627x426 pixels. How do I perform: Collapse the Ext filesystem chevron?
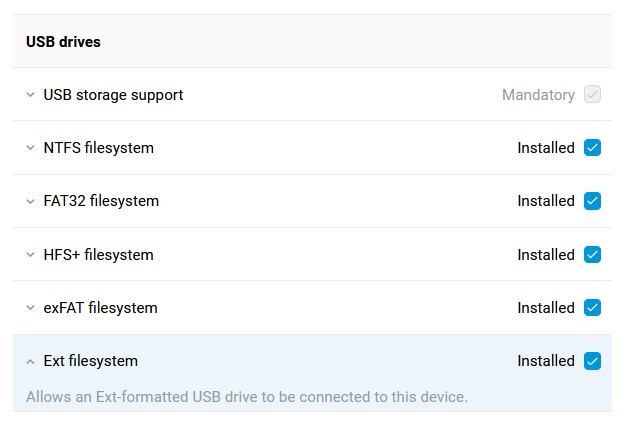coord(31,361)
